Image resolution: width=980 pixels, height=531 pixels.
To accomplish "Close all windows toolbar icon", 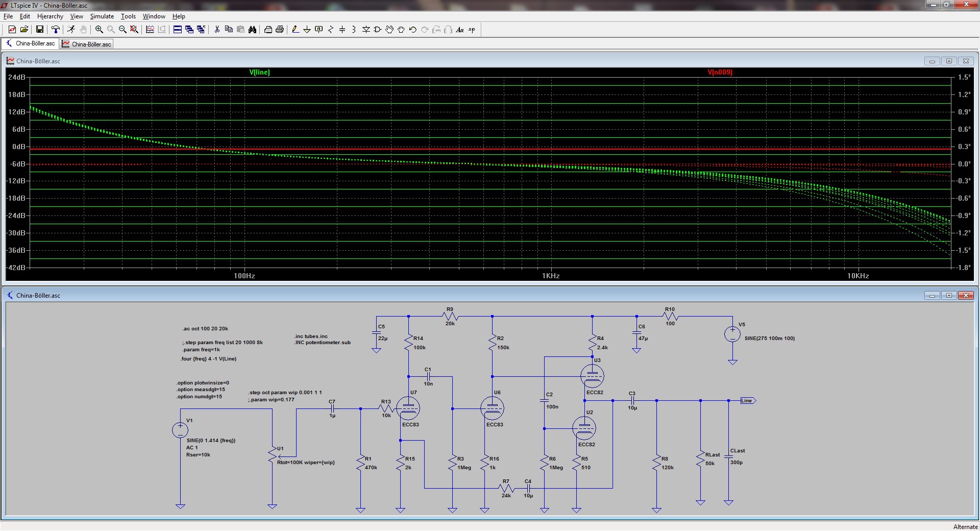I will (x=201, y=30).
